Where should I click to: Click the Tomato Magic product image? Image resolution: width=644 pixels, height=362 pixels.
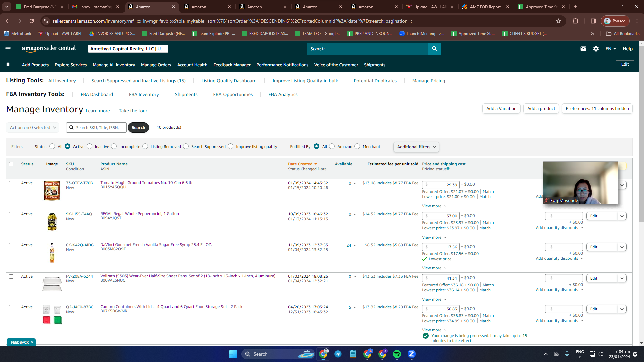[x=52, y=191]
